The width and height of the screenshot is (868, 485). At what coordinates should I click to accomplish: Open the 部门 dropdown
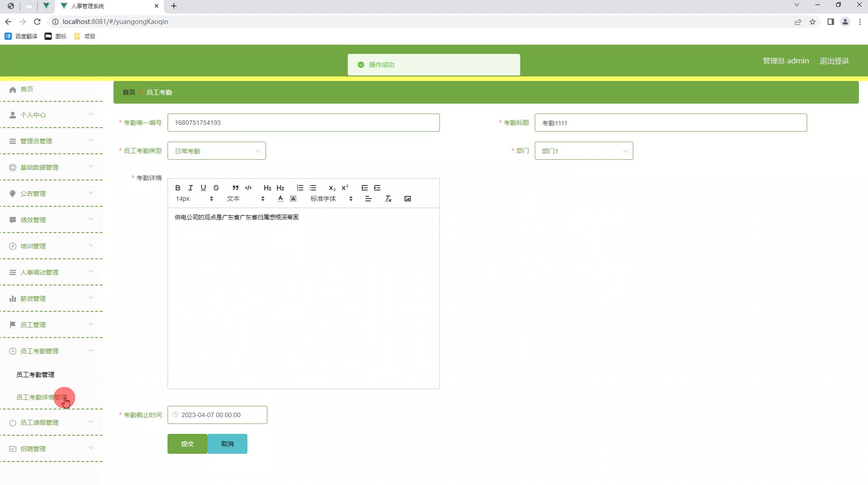point(584,151)
